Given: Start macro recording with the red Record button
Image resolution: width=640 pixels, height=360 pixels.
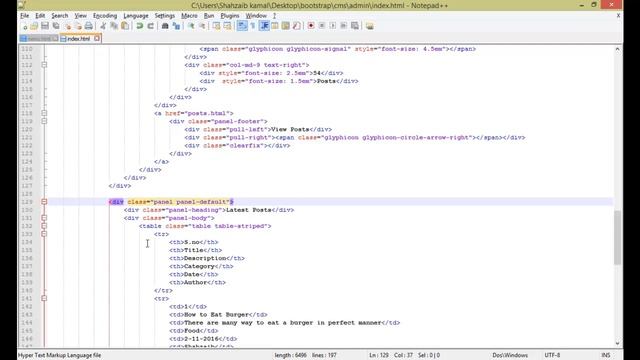Looking at the screenshot, I should tap(311, 26).
